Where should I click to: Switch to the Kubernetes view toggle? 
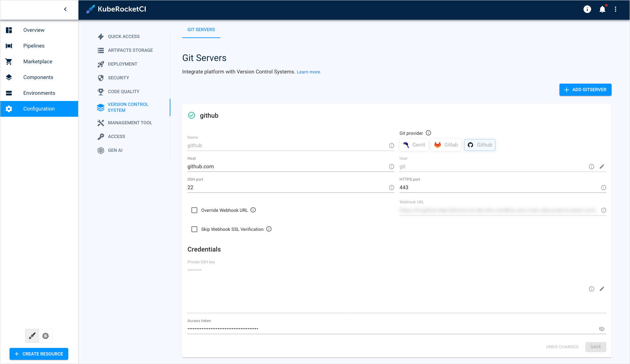pyautogui.click(x=46, y=336)
